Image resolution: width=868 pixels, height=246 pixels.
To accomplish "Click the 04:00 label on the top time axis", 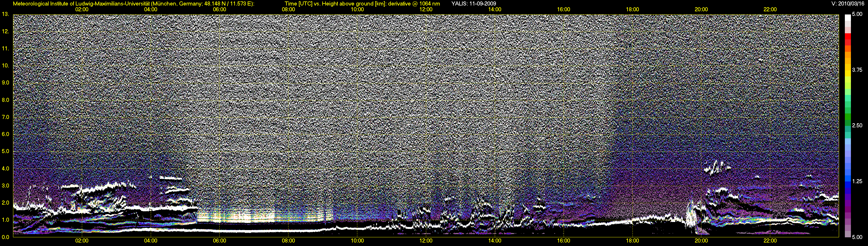I will click(x=151, y=10).
